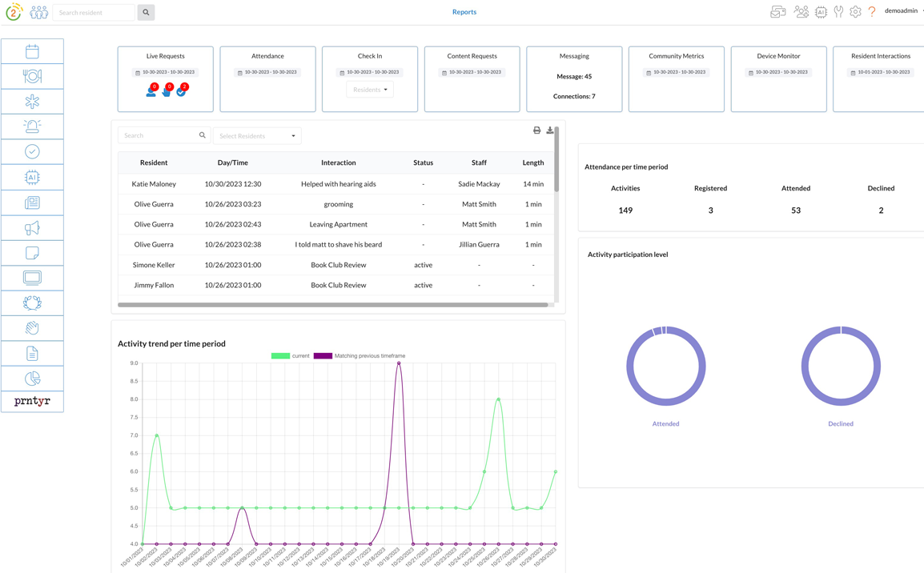924x573 pixels.
Task: Open the Residents dropdown in Check In
Action: point(370,90)
